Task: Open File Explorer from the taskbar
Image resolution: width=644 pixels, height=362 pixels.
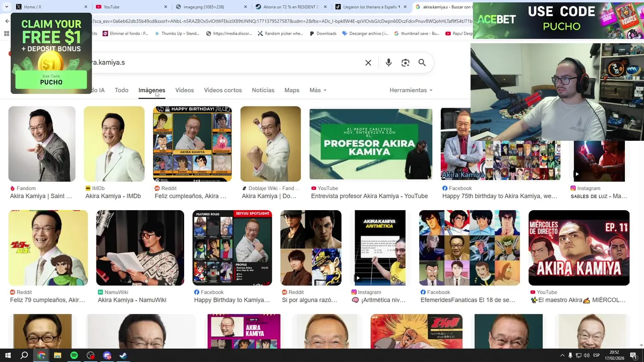Action: pyautogui.click(x=57, y=355)
